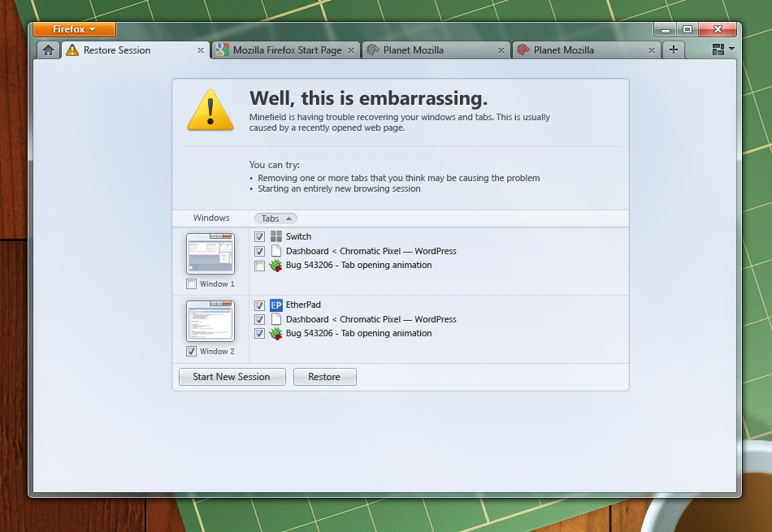This screenshot has width=772, height=532.
Task: Uncheck the Window 2 checkbox
Action: point(191,352)
